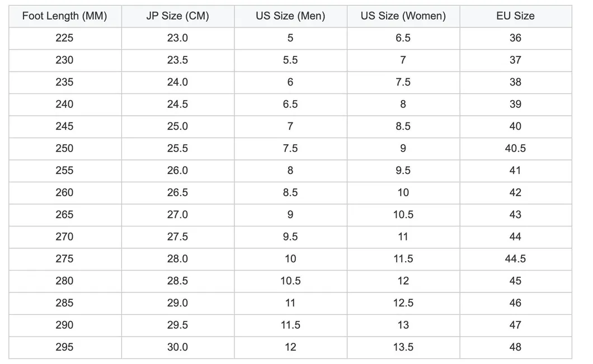Click EU size 44.5 cell
Image resolution: width=593 pixels, height=364 pixels.
(515, 259)
